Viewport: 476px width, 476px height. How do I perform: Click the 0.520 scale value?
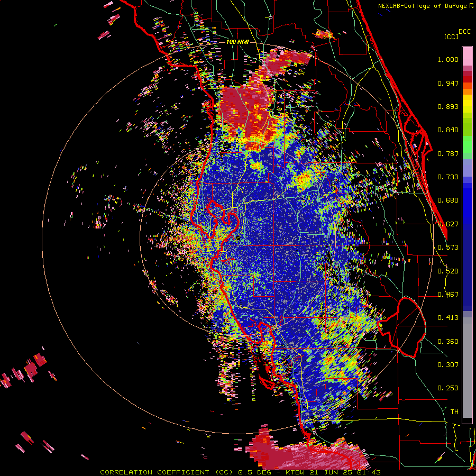click(448, 271)
